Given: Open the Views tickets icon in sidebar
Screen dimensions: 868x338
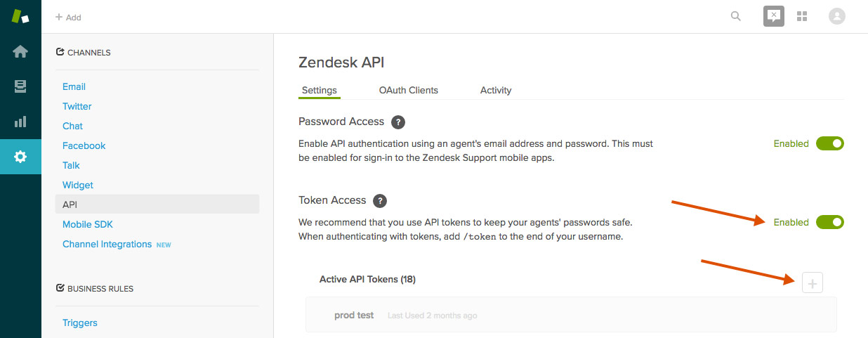Looking at the screenshot, I should pos(20,86).
